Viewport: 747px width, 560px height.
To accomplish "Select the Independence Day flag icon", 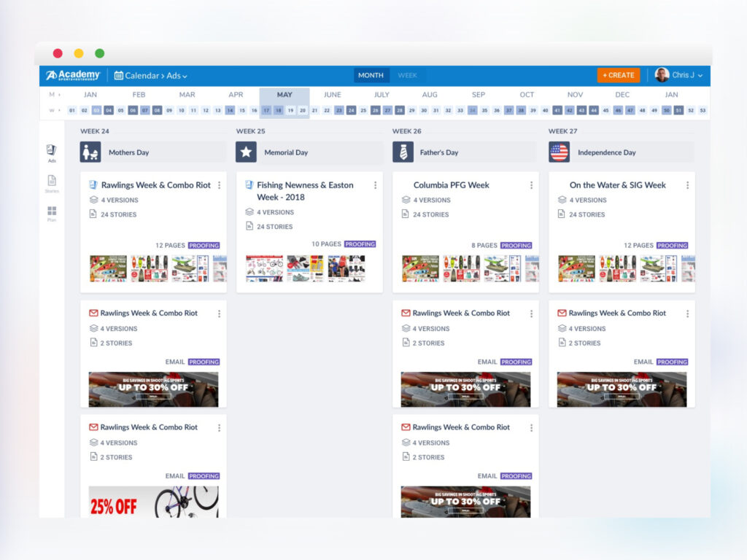I will tap(559, 152).
